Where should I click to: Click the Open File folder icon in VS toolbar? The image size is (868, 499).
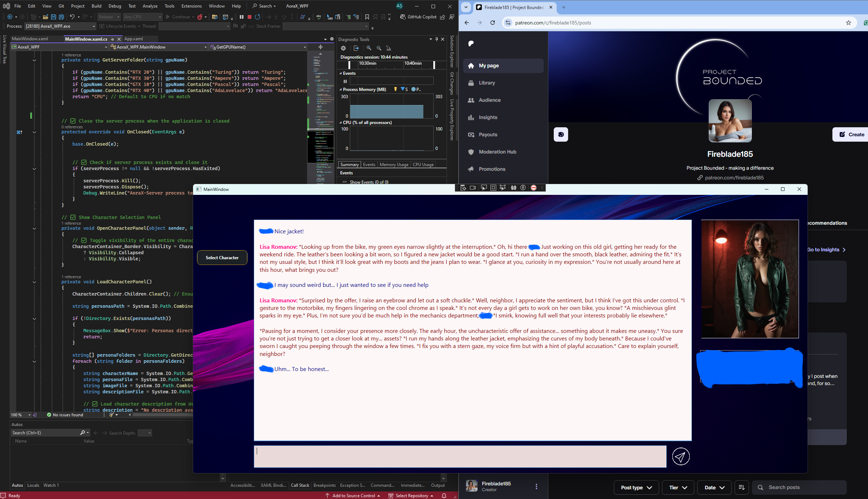pos(45,17)
